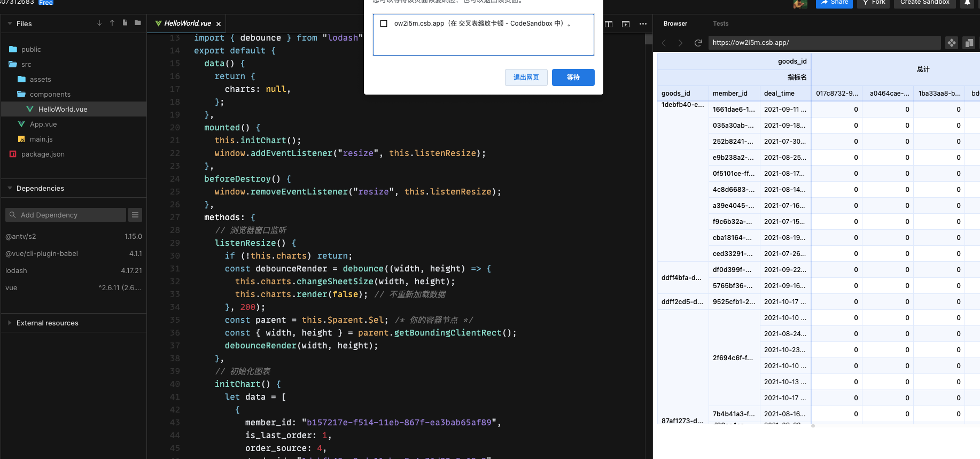Open preview in new window icon
The width and height of the screenshot is (980, 459).
[969, 43]
